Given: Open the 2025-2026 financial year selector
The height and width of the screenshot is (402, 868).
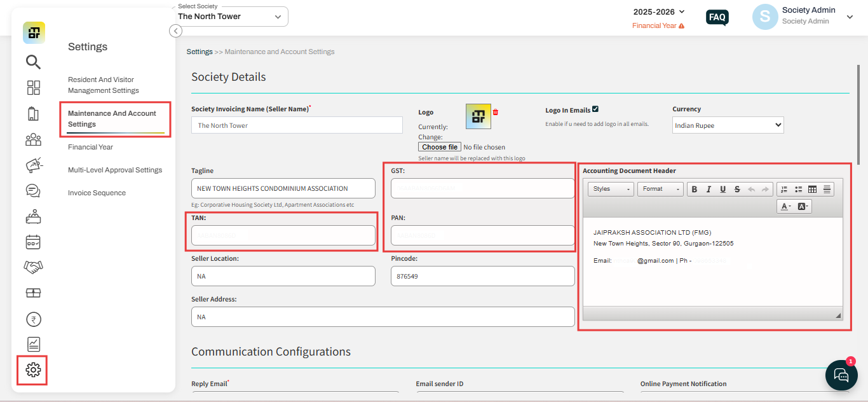Looking at the screenshot, I should [658, 11].
